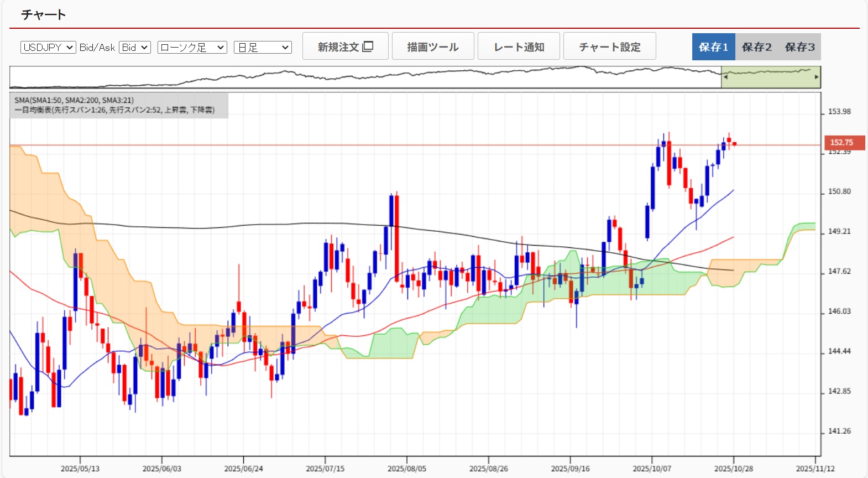The width and height of the screenshot is (868, 478).
Task: Expand the Bid price type dropdown
Action: 135,48
